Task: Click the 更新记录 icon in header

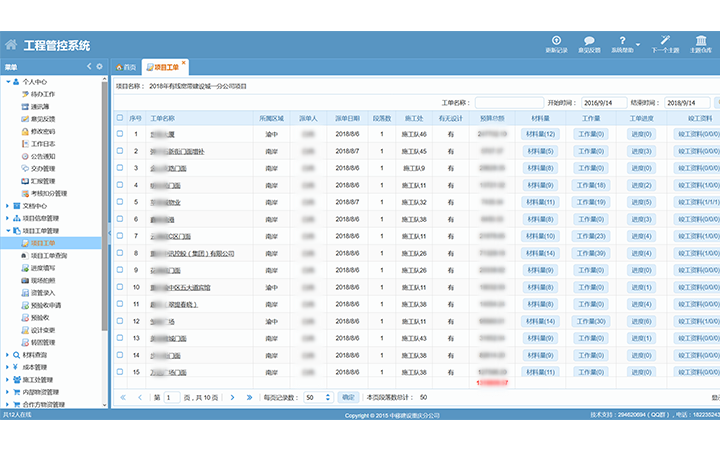Action: click(556, 40)
